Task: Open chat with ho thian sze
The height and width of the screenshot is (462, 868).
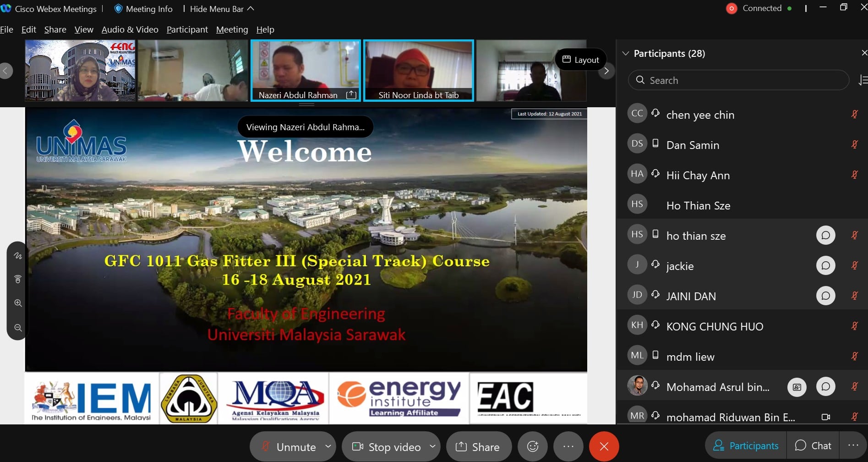Action: 826,236
